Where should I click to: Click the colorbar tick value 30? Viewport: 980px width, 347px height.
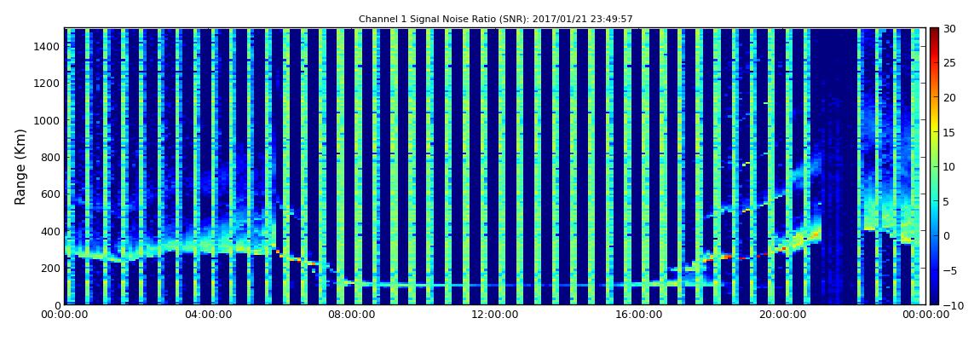click(x=949, y=28)
